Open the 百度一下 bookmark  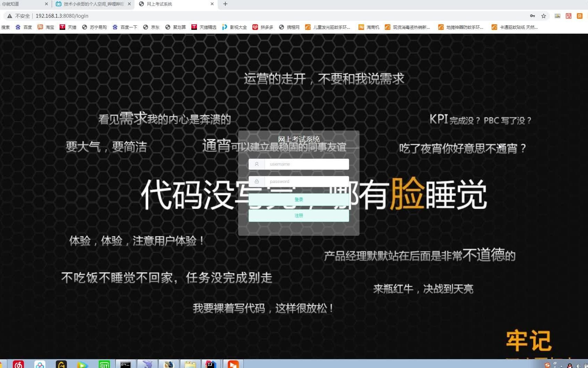tap(125, 27)
